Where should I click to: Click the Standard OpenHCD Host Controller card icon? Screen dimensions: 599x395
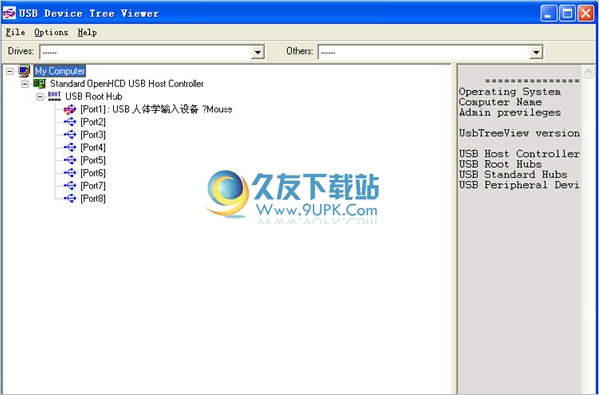(39, 84)
